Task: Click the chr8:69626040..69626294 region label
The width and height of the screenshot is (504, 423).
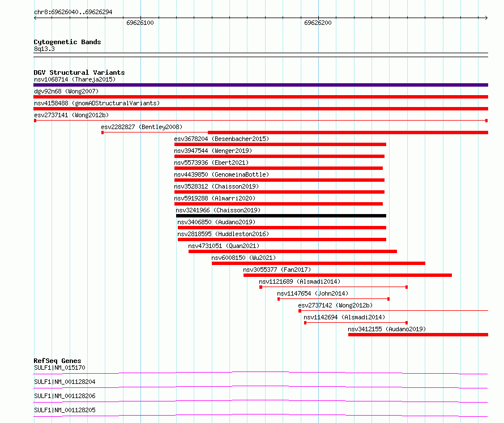Action: coord(73,12)
